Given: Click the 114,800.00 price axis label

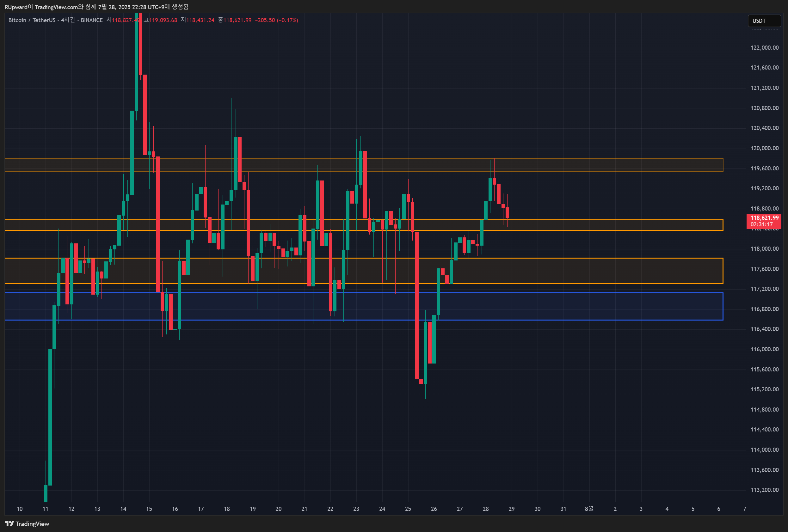Looking at the screenshot, I should 764,410.
